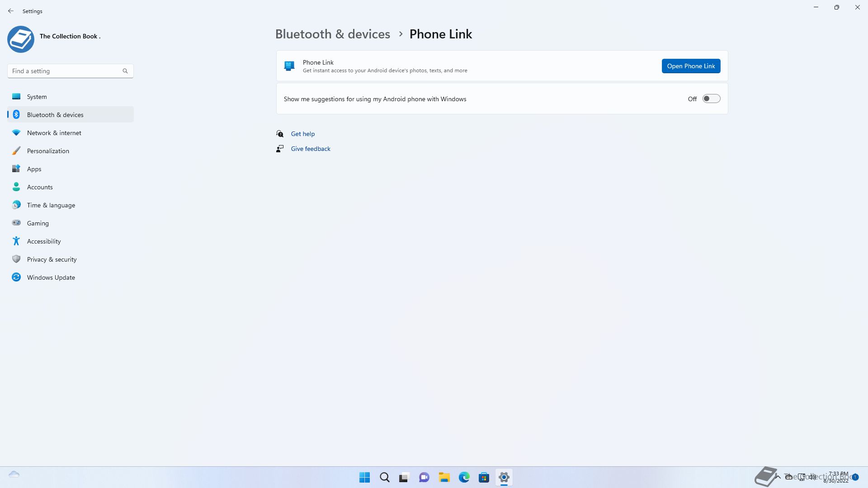Screen dimensions: 868x488
Task: Show hidden tray icons chevron
Action: click(778, 477)
